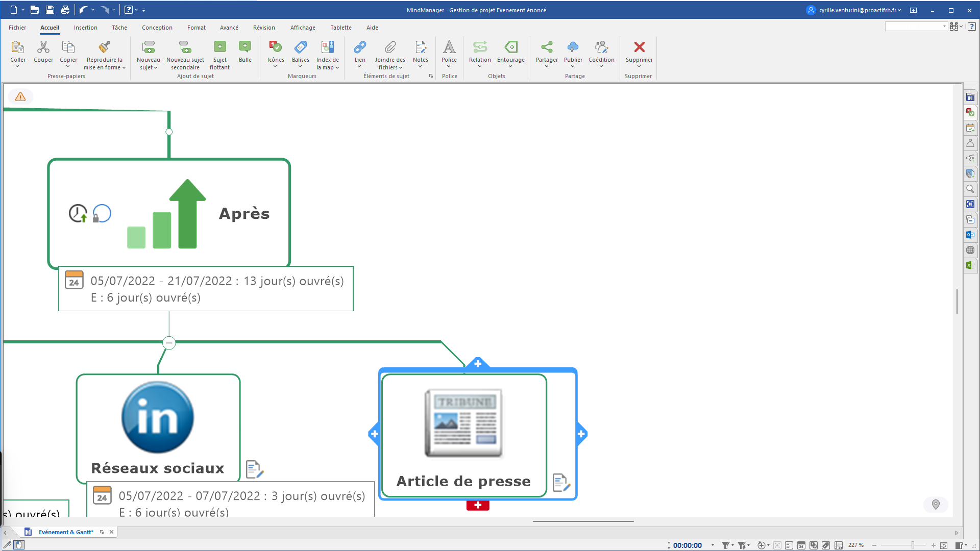Click the zoom slider handle
980x551 pixels.
click(913, 545)
